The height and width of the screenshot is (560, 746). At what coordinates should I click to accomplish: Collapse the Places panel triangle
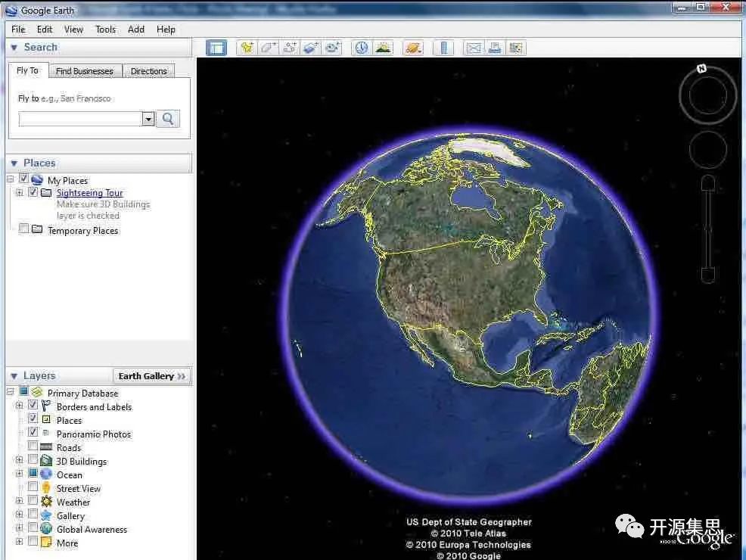point(14,163)
